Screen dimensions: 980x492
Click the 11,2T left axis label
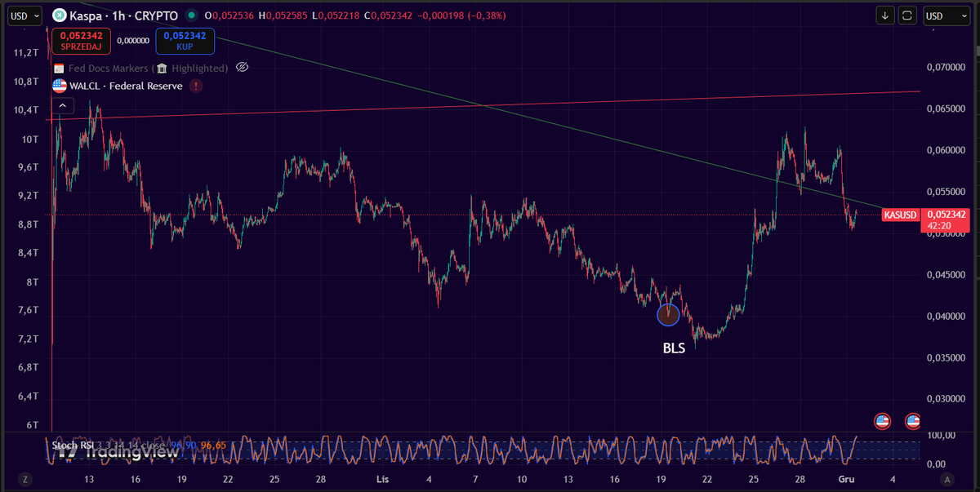[x=27, y=53]
